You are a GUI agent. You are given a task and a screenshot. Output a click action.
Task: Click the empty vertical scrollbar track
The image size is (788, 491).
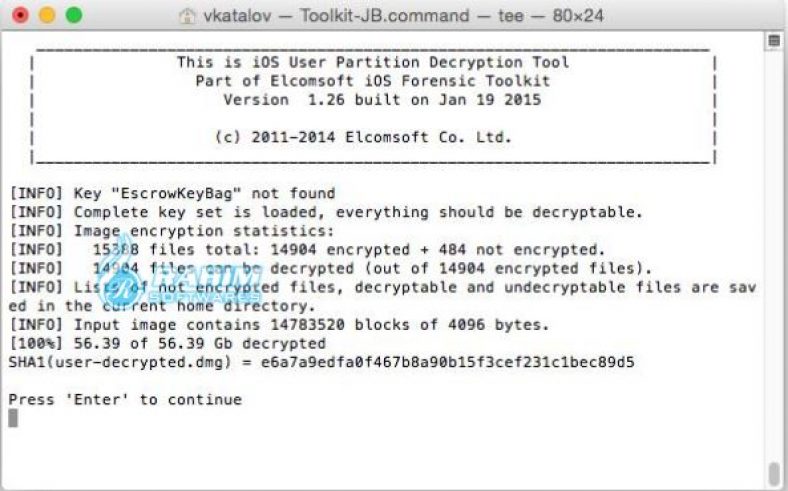[x=774, y=250]
